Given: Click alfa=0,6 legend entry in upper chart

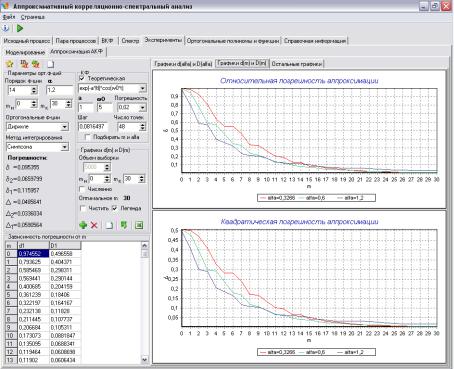Looking at the screenshot, I should point(312,198).
